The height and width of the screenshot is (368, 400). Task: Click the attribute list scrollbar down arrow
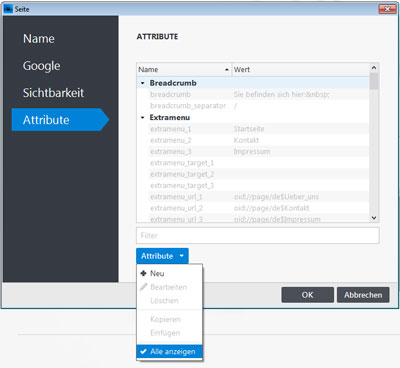point(374,218)
